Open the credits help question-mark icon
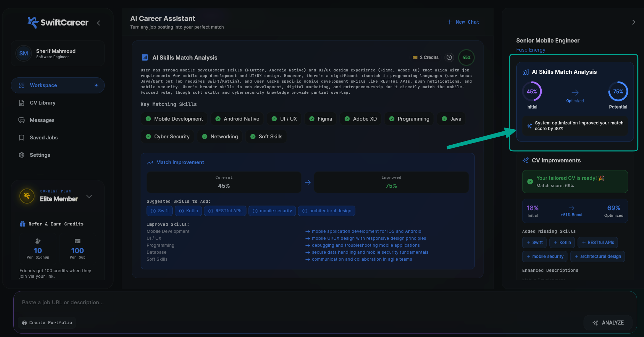 point(449,57)
